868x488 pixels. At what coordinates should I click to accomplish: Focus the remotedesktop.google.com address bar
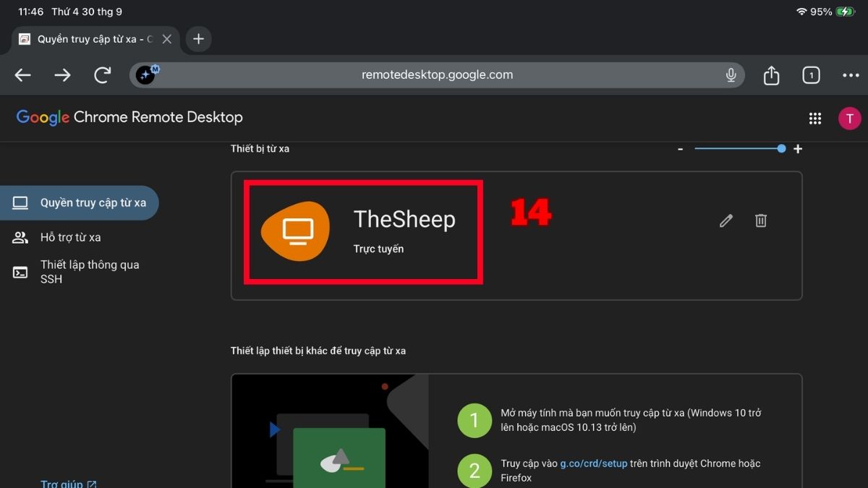[x=437, y=75]
